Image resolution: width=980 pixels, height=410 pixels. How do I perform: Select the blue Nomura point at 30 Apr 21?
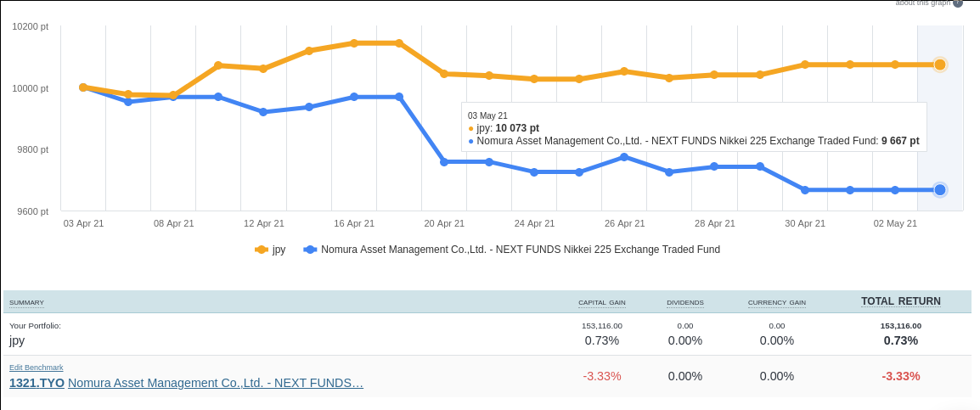tap(805, 190)
